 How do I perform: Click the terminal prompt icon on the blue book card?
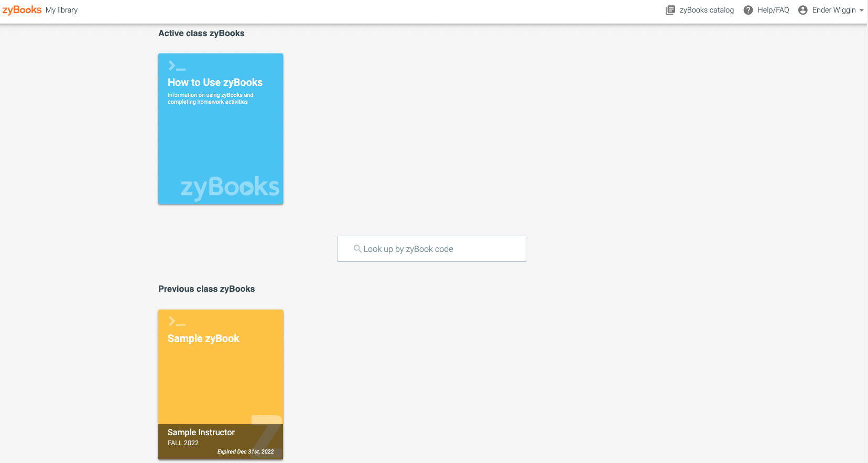[x=177, y=66]
